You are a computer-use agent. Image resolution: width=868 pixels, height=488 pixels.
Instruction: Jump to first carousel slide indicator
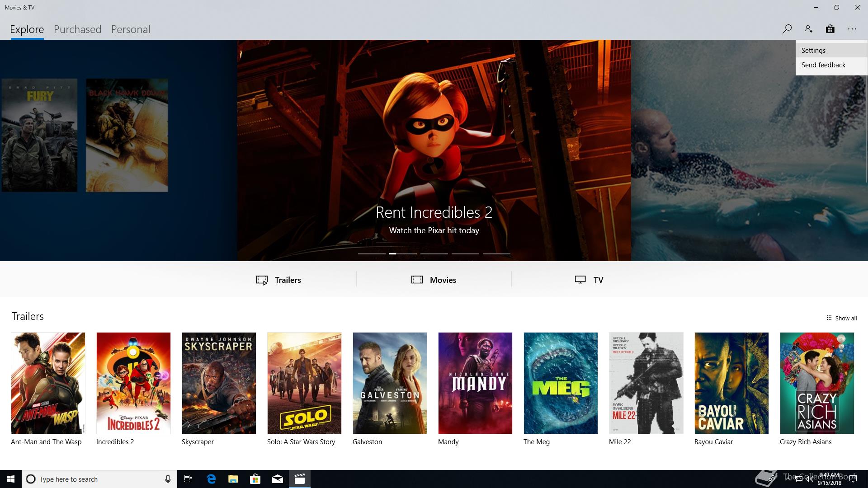tap(372, 254)
